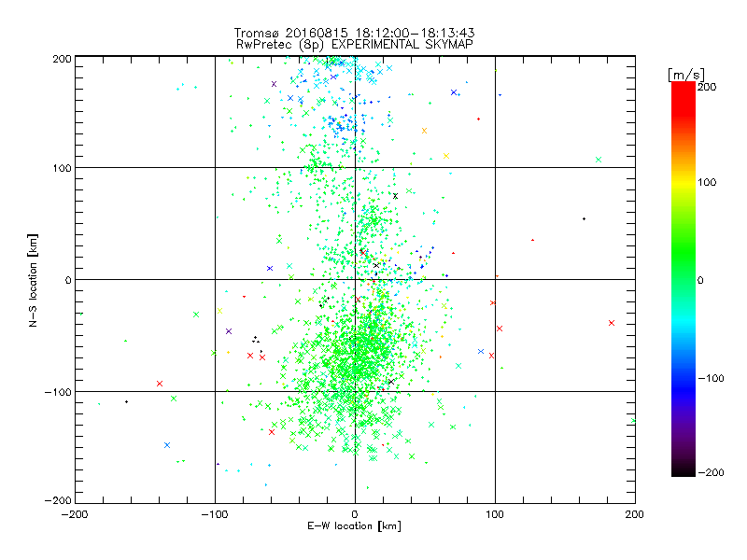
Task: Click the y-axis tick label '200'
Action: click(x=62, y=59)
